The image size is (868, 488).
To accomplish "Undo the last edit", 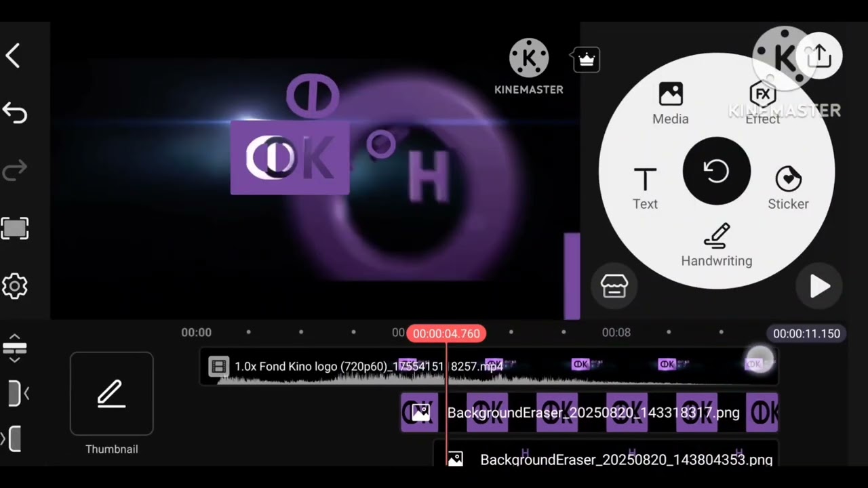I will 14,113.
